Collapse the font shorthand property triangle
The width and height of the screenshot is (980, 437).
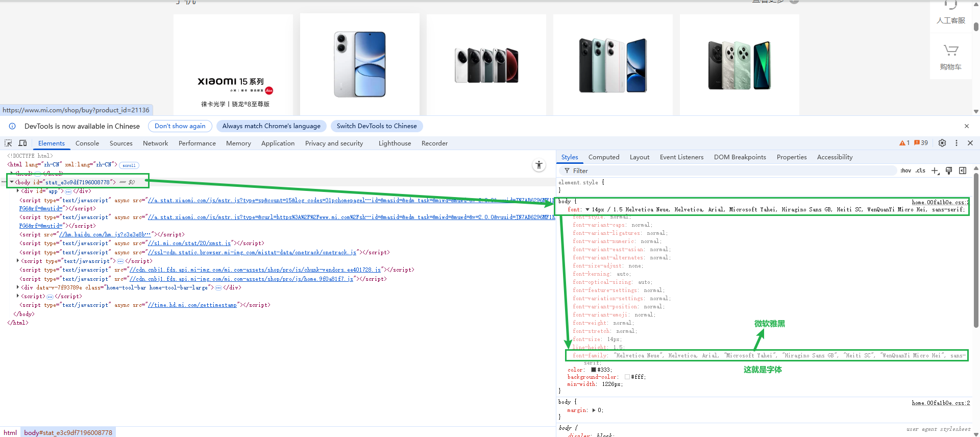pyautogui.click(x=587, y=209)
